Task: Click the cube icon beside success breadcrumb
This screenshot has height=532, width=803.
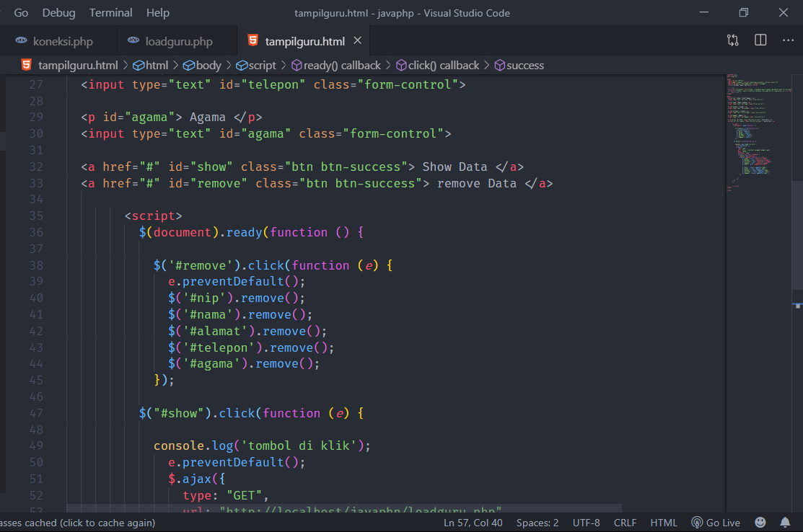Action: (x=500, y=66)
